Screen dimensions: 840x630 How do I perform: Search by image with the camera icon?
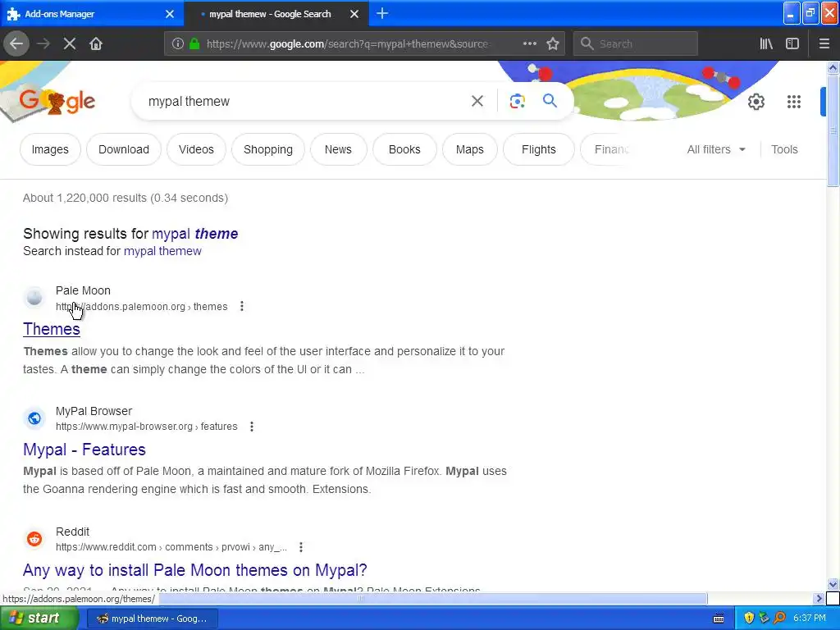[x=517, y=101]
